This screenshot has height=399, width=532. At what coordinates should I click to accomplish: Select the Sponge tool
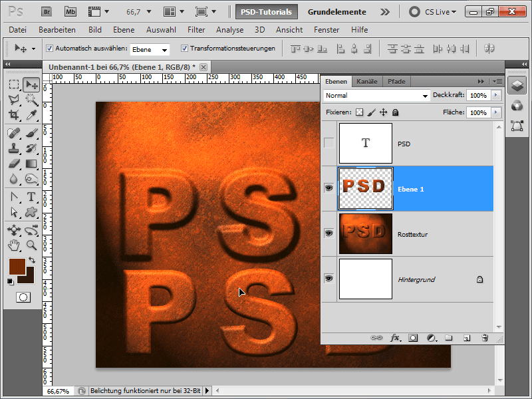point(31,179)
